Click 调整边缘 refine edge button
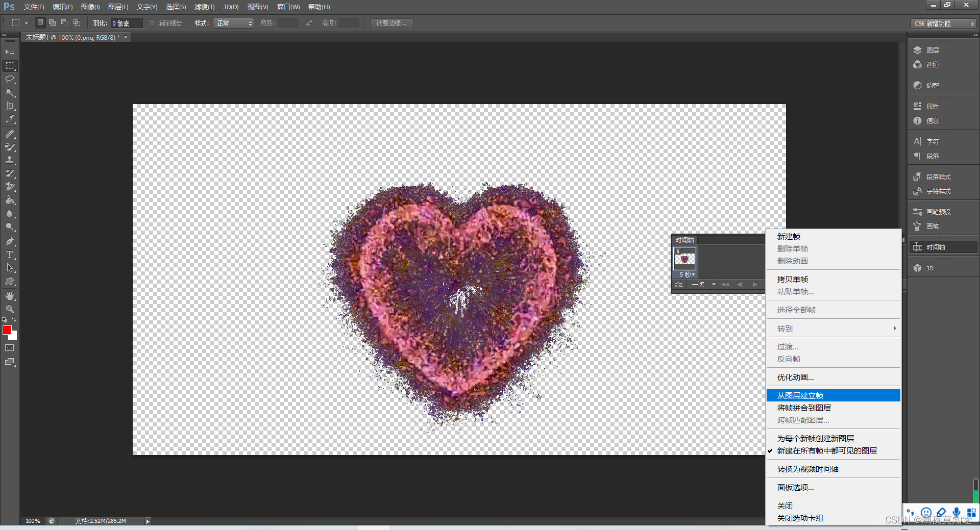Image resolution: width=980 pixels, height=530 pixels. click(x=392, y=23)
